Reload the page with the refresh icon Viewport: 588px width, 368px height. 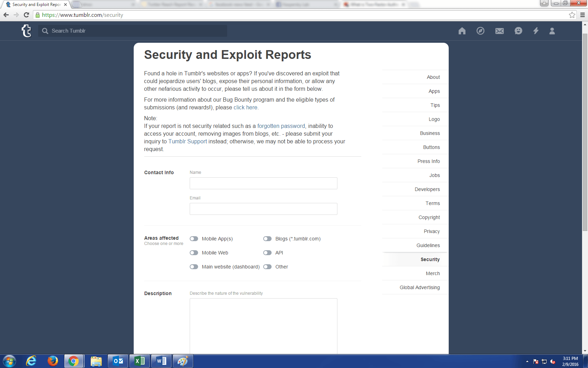[26, 15]
